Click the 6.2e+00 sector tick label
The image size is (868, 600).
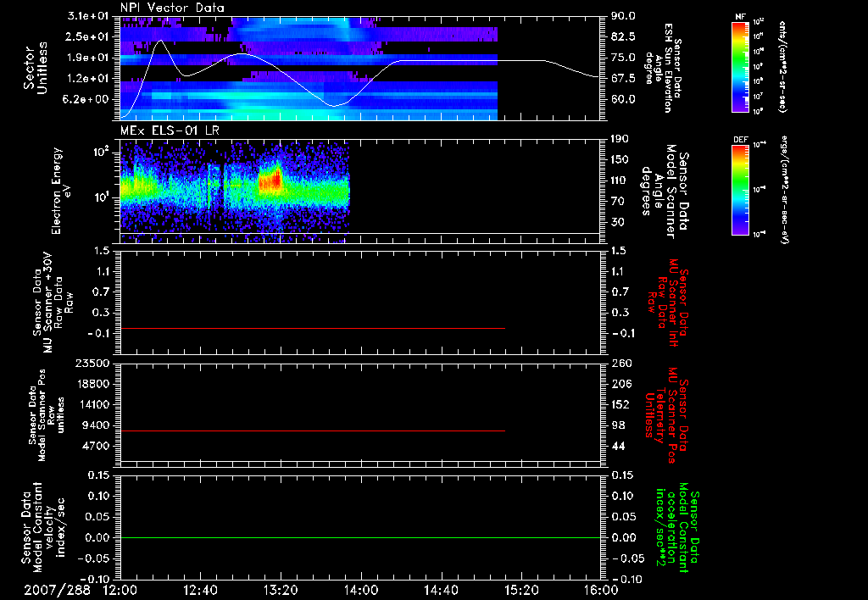pyautogui.click(x=88, y=99)
